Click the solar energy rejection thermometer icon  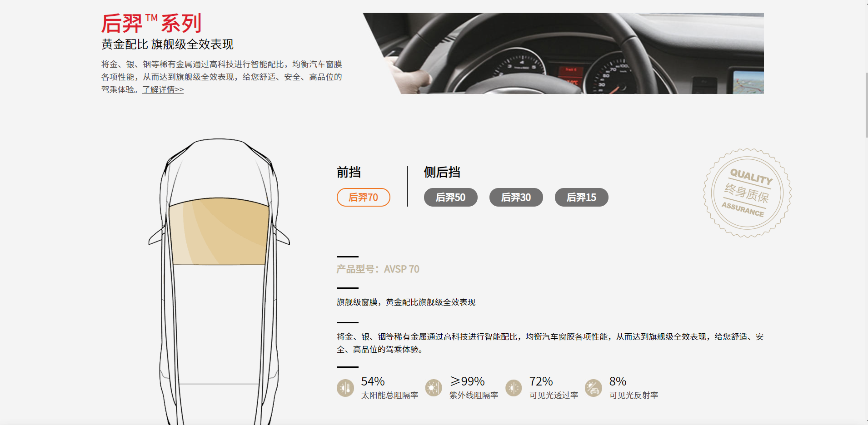pyautogui.click(x=345, y=387)
